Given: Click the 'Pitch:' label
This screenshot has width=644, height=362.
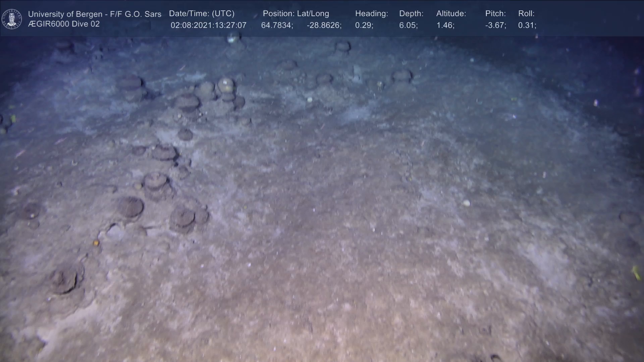Looking at the screenshot, I should (495, 14).
